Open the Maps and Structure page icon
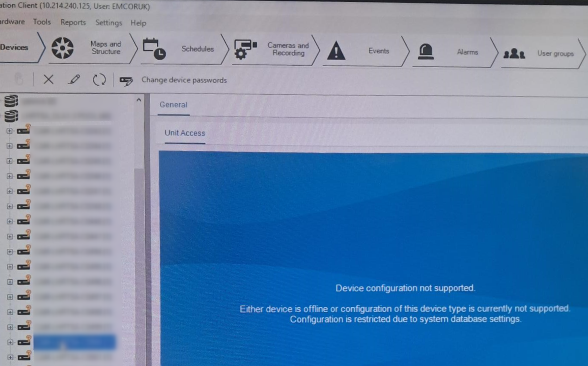Image resolution: width=588 pixels, height=366 pixels. pos(62,49)
